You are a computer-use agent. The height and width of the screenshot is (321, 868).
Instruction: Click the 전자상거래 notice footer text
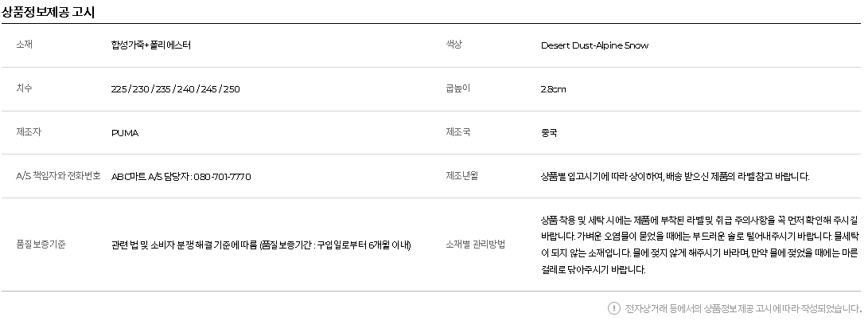click(x=743, y=308)
